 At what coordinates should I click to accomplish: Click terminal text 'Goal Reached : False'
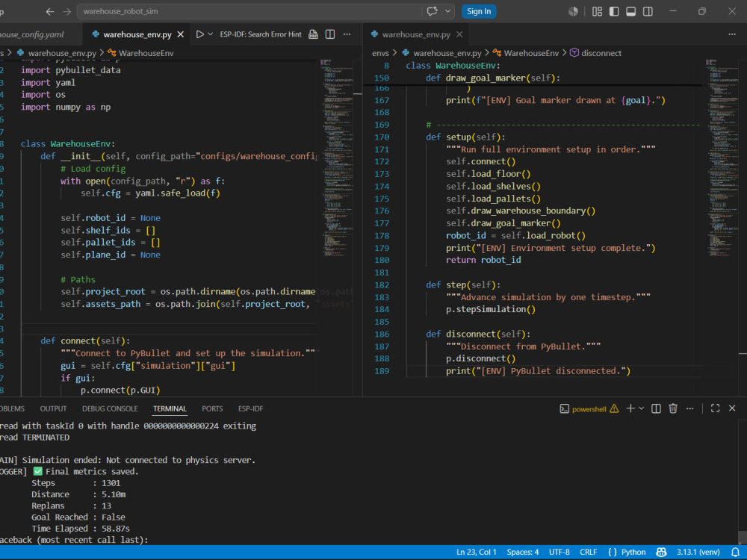[x=78, y=517]
